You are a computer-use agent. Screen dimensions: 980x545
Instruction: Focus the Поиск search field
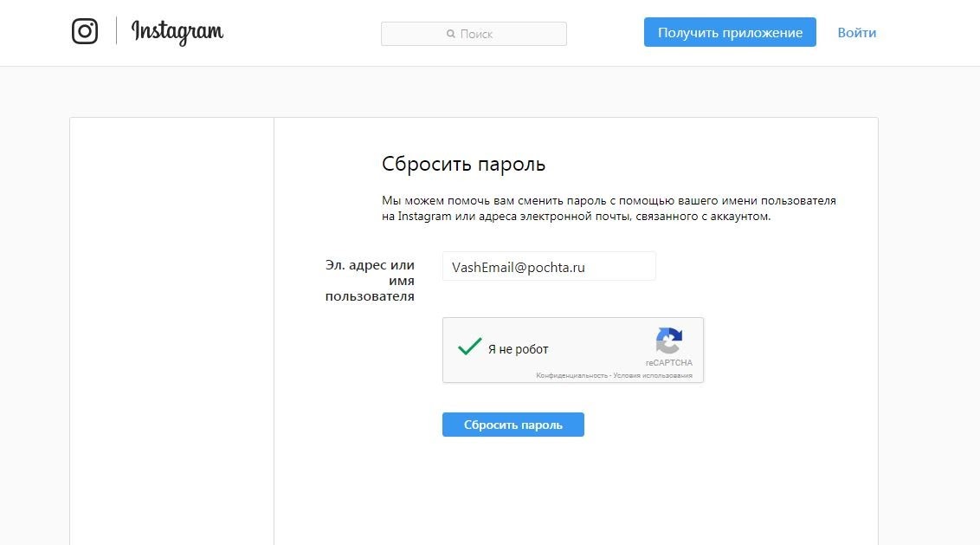[x=474, y=34]
